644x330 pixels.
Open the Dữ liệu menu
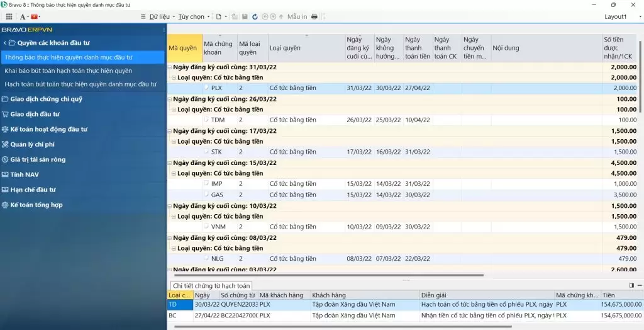click(158, 16)
